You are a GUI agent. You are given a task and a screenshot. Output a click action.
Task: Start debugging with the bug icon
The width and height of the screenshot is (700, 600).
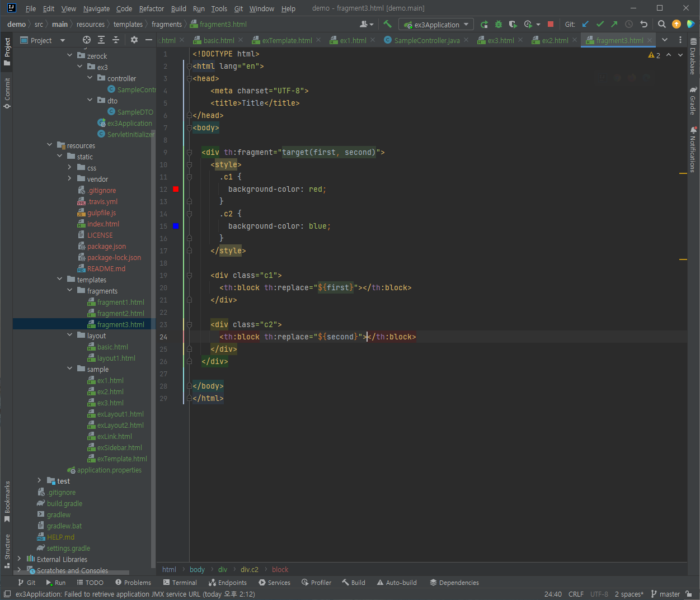coord(499,24)
